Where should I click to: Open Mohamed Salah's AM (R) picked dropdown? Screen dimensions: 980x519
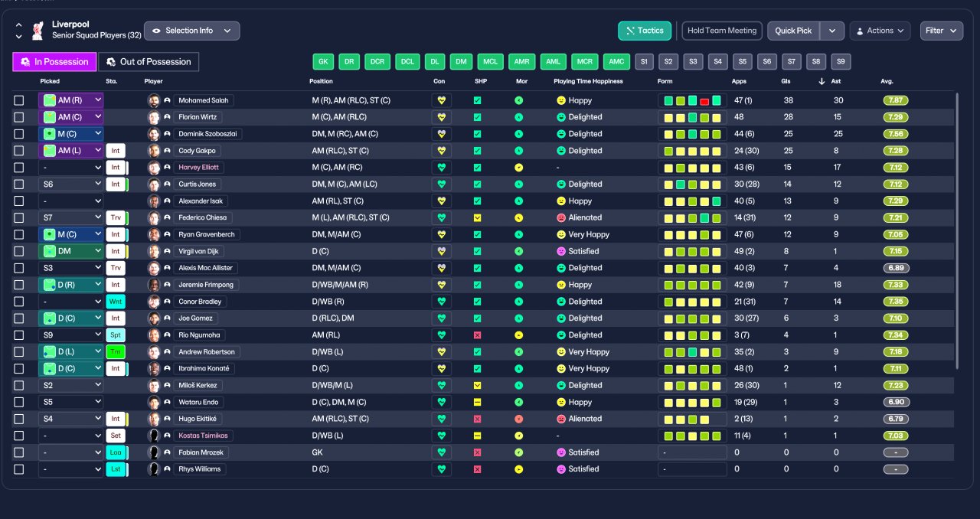(x=70, y=100)
